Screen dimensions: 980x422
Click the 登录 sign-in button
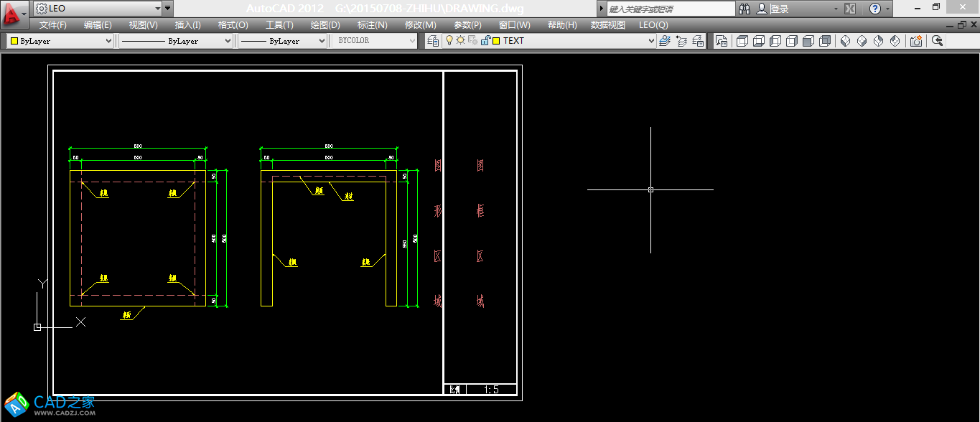click(780, 9)
